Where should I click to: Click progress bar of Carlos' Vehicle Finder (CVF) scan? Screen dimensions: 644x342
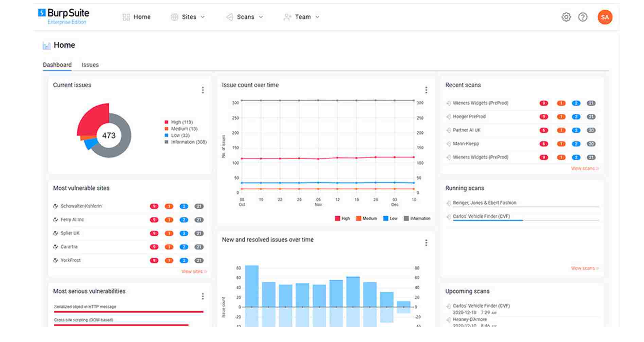526,221
